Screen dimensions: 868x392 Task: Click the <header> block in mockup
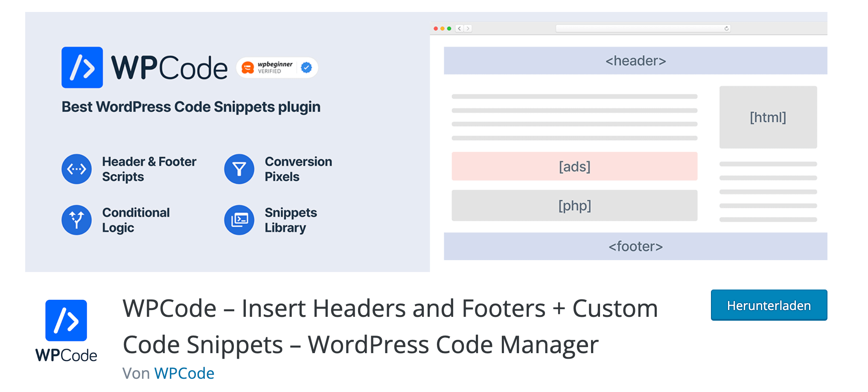pyautogui.click(x=635, y=61)
